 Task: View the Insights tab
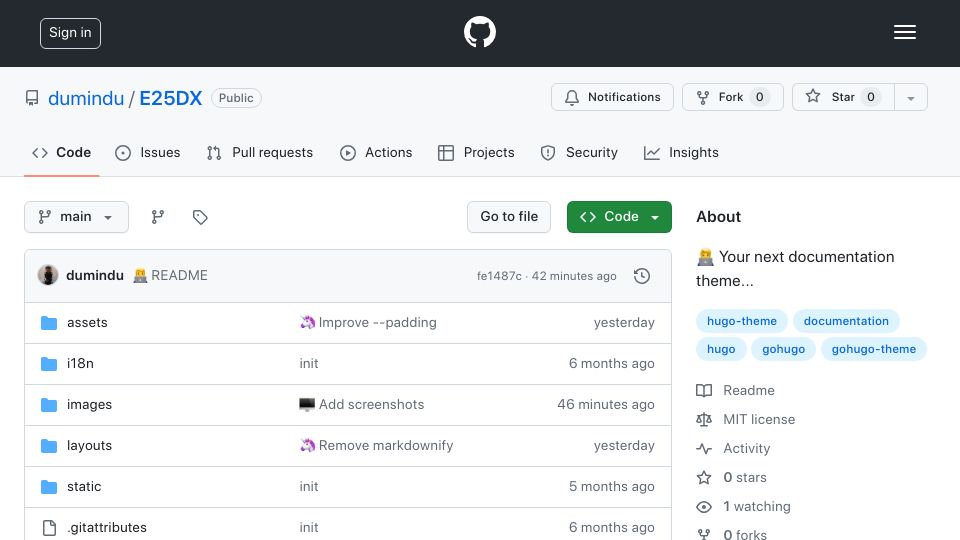point(681,152)
